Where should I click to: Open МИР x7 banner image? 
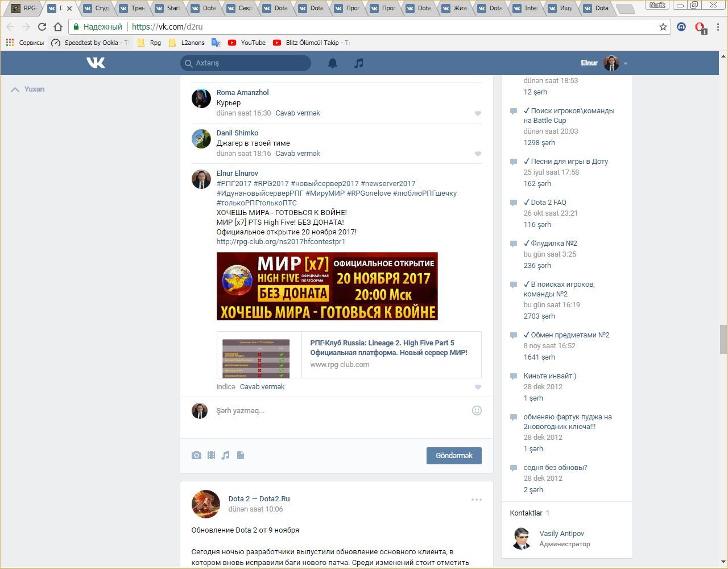tap(327, 286)
